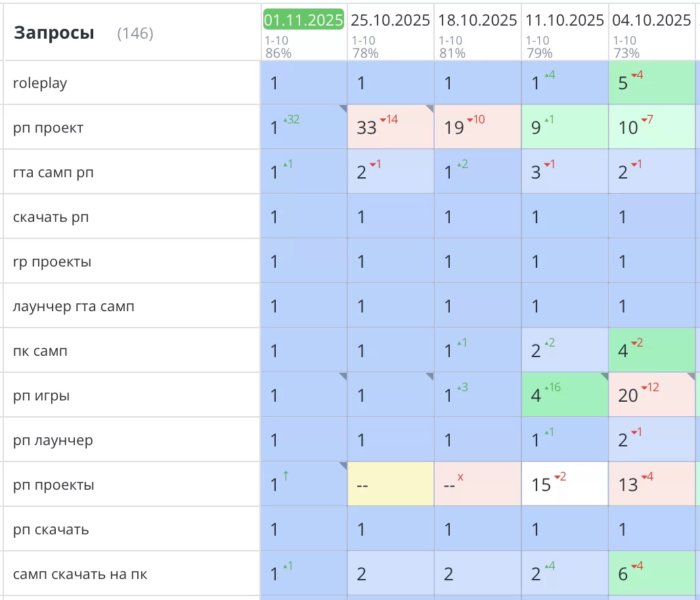Viewport: 700px width, 600px height.
Task: Click the note corner marker in "рп проект" 01.11.2025 cell
Action: coord(343,108)
